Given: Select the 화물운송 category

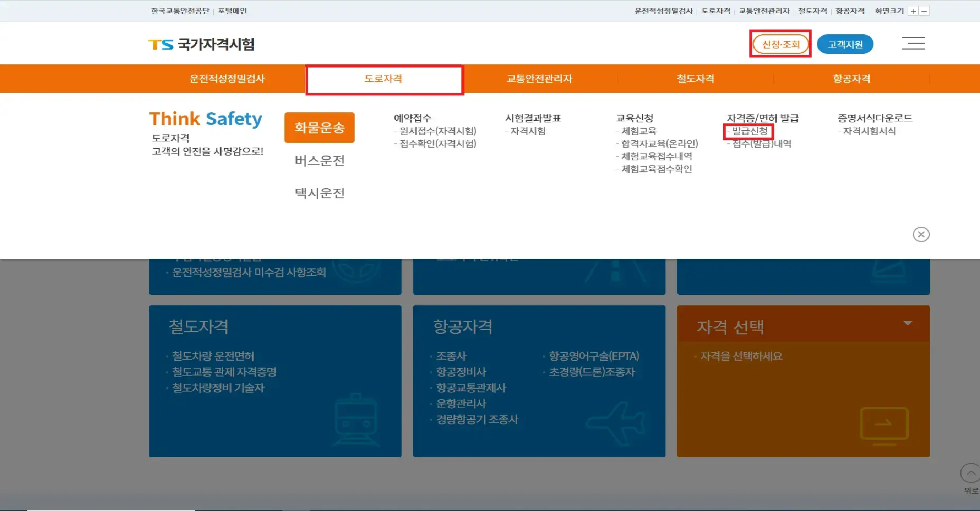Looking at the screenshot, I should (x=319, y=128).
